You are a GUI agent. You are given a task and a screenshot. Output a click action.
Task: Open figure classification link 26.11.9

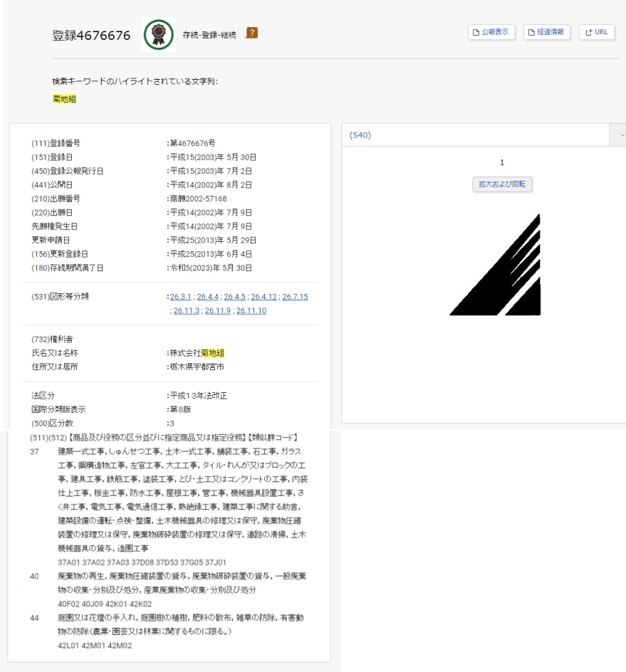click(218, 310)
